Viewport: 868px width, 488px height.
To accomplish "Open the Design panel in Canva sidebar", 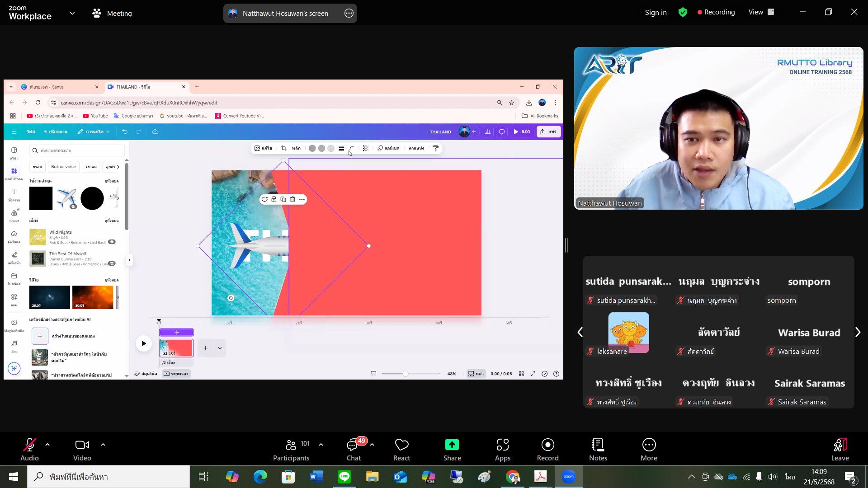I will (x=14, y=153).
